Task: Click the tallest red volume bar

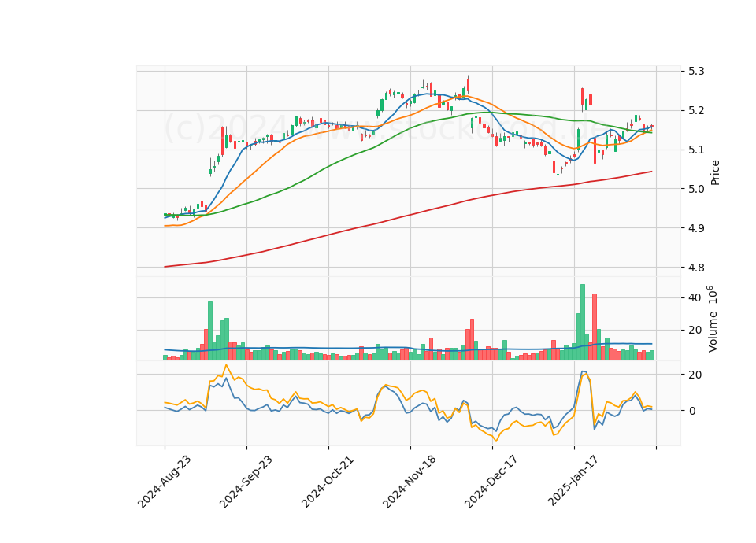Action: coord(595,327)
